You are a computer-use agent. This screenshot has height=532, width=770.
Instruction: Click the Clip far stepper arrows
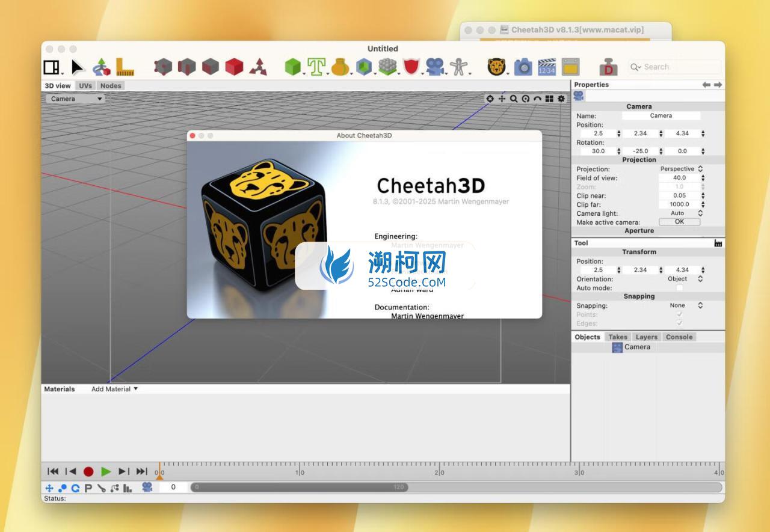703,204
